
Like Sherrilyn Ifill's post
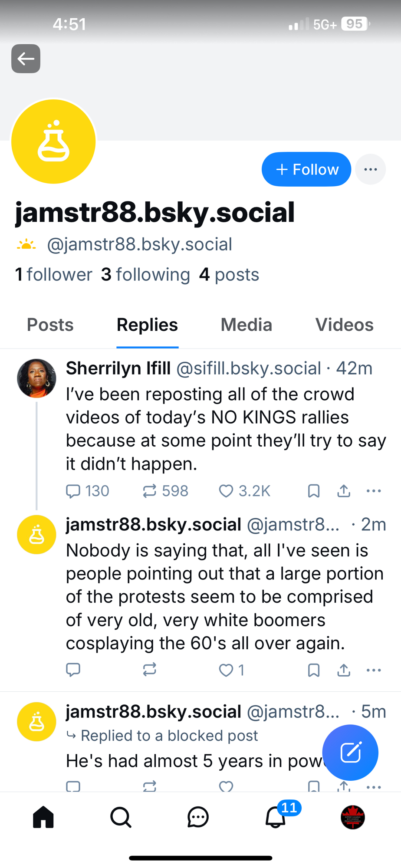coord(226,491)
